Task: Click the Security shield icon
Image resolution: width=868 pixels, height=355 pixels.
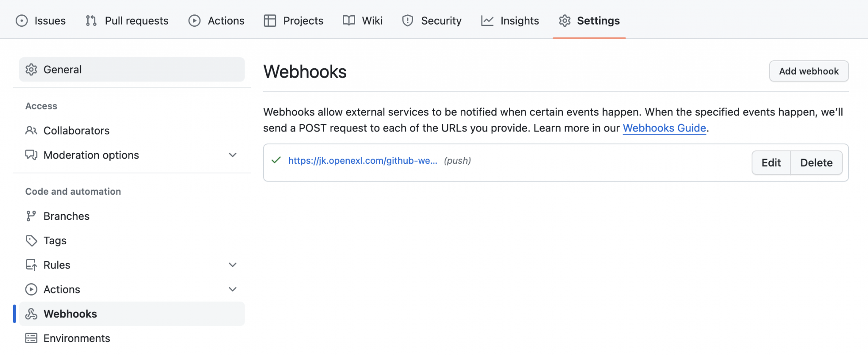Action: (x=407, y=21)
